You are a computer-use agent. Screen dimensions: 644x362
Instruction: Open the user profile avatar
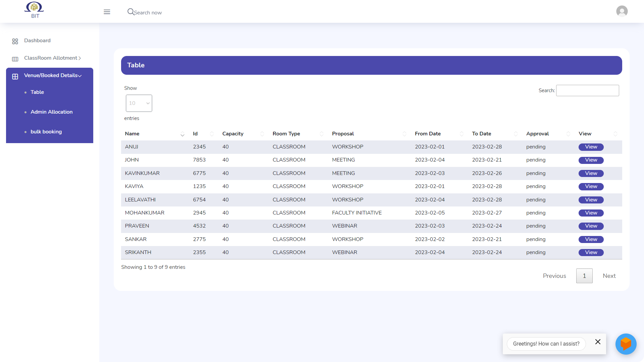coord(622,11)
